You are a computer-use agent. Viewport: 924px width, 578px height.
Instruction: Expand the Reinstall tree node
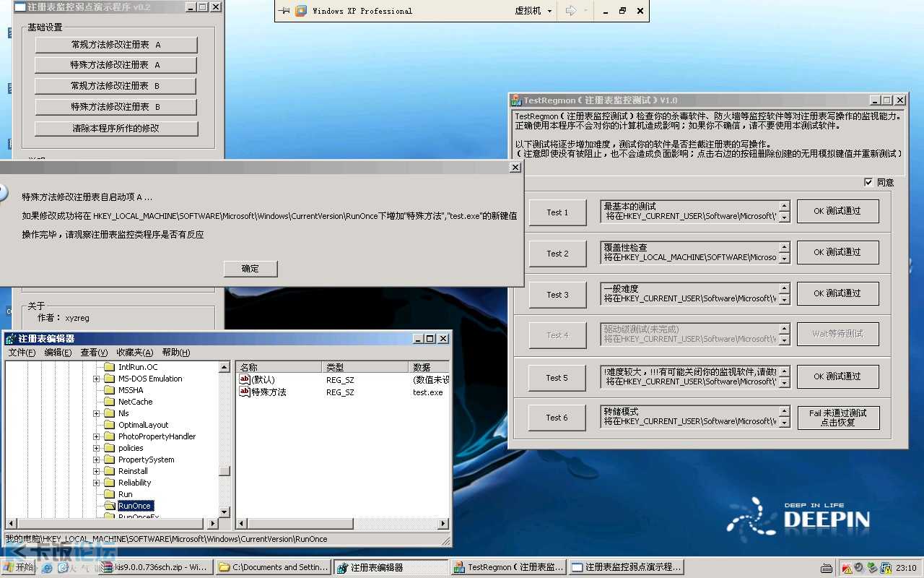tap(97, 471)
